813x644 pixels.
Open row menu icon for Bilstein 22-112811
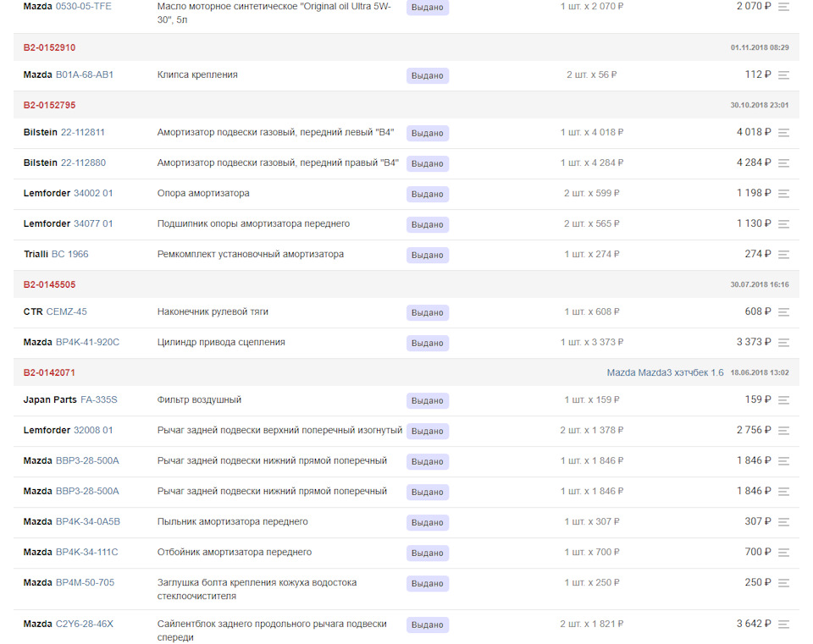(783, 133)
